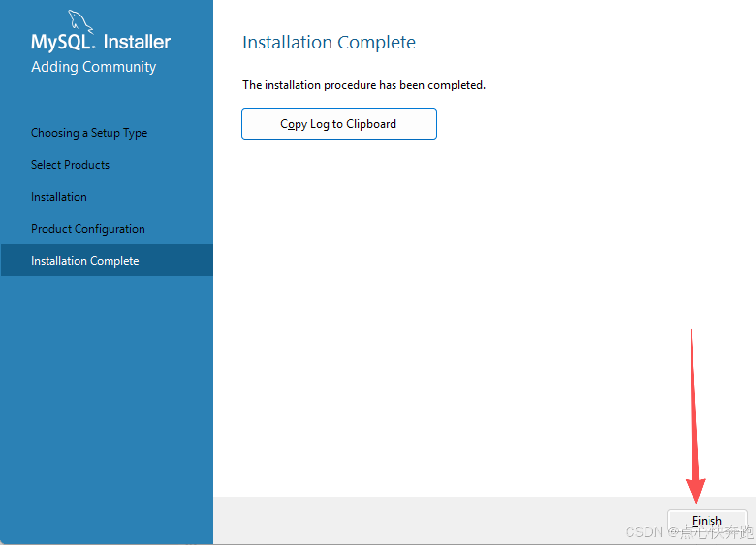The height and width of the screenshot is (545, 756).
Task: Select the Choosing a Setup Type step
Action: (89, 133)
